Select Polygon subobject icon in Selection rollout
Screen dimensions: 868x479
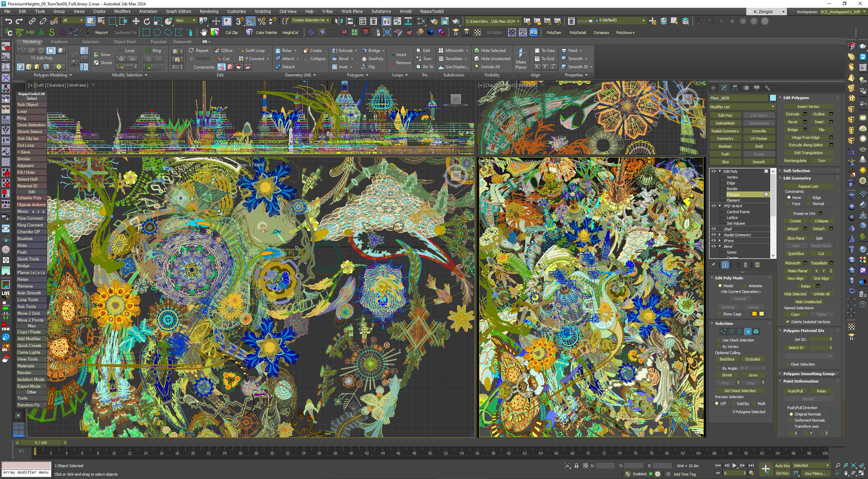[748, 332]
